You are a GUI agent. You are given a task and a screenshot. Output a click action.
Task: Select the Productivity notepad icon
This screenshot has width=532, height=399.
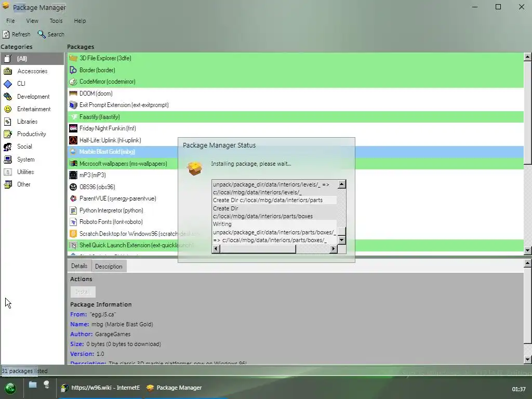click(x=8, y=134)
